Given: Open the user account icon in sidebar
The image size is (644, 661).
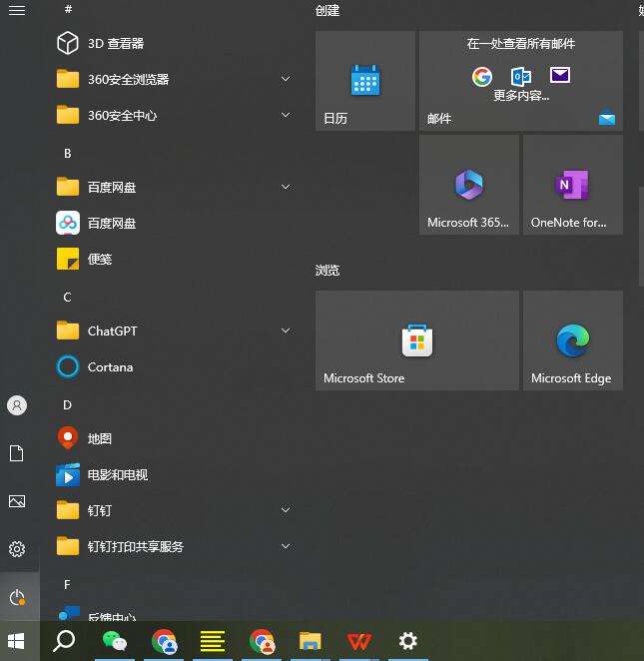Looking at the screenshot, I should pos(17,405).
